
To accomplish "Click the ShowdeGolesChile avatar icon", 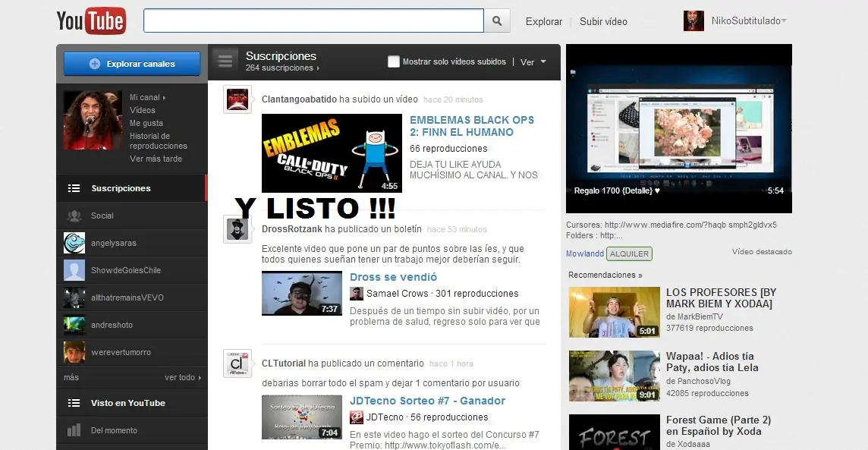I will (x=74, y=270).
